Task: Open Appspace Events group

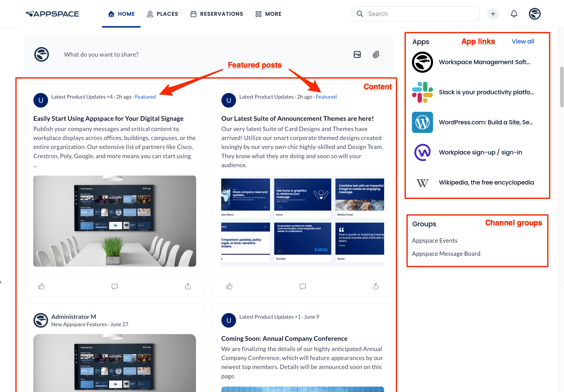Action: pos(434,241)
